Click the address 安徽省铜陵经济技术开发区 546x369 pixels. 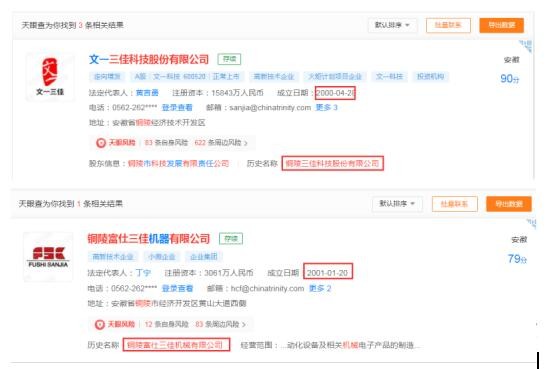click(x=158, y=123)
